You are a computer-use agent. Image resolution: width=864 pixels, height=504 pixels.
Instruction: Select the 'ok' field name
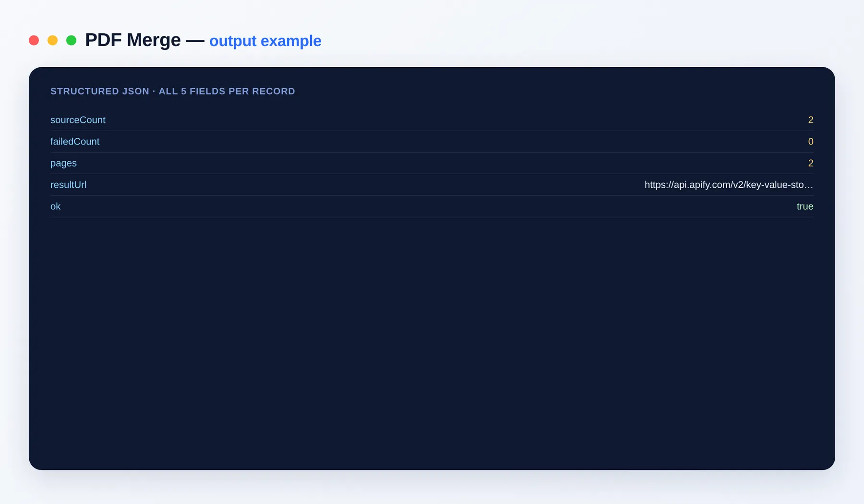[55, 206]
